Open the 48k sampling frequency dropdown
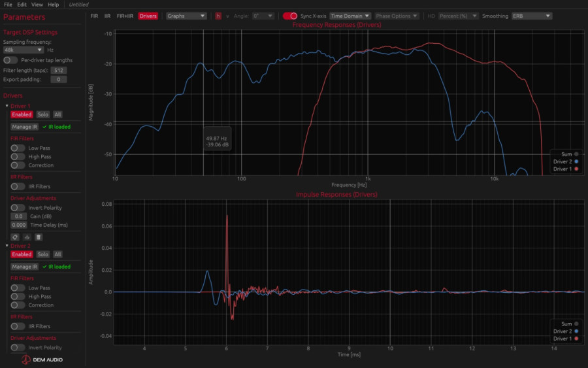Image resolution: width=588 pixels, height=368 pixels. click(x=24, y=50)
